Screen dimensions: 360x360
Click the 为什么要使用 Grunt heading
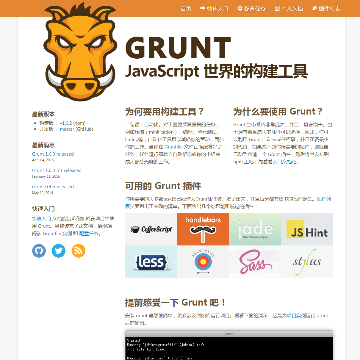(278, 112)
